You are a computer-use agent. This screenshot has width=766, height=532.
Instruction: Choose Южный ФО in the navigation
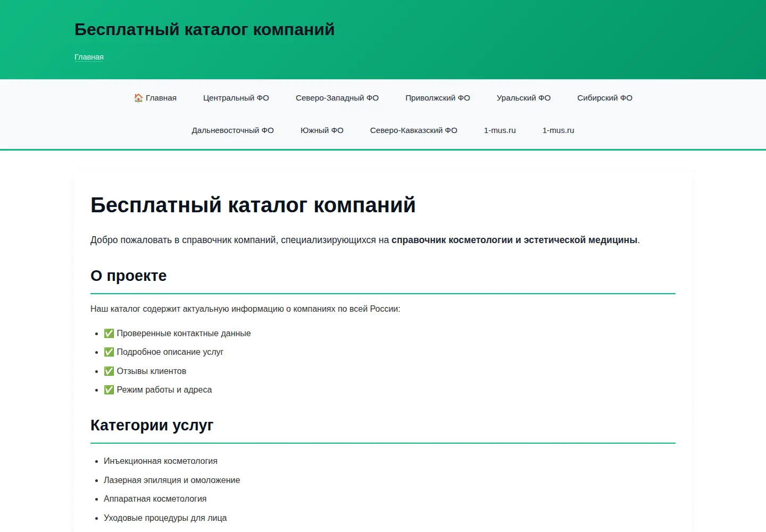(x=322, y=130)
